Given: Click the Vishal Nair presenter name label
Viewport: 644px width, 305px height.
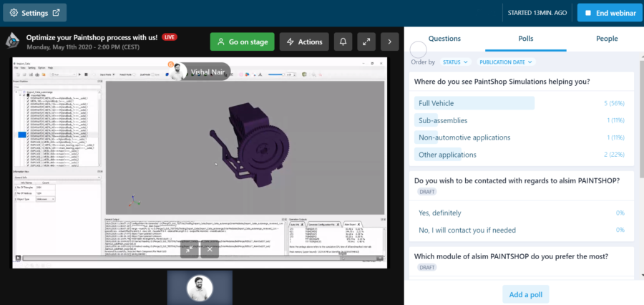Looking at the screenshot, I should tap(207, 72).
